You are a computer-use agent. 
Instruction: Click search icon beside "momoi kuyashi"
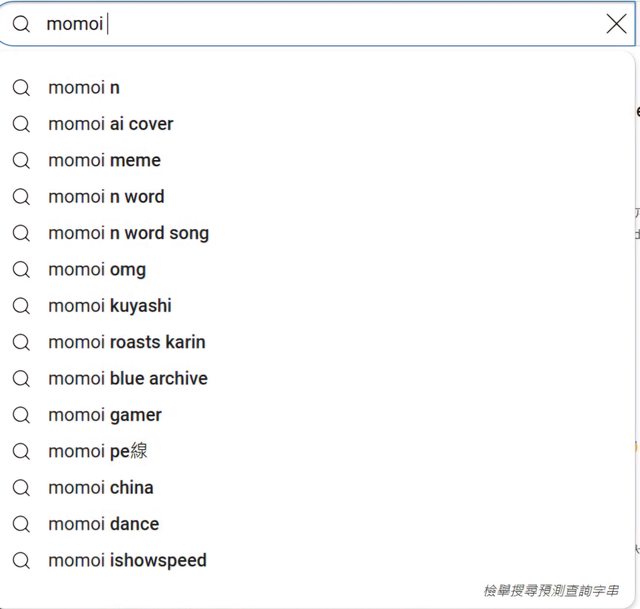tap(21, 306)
